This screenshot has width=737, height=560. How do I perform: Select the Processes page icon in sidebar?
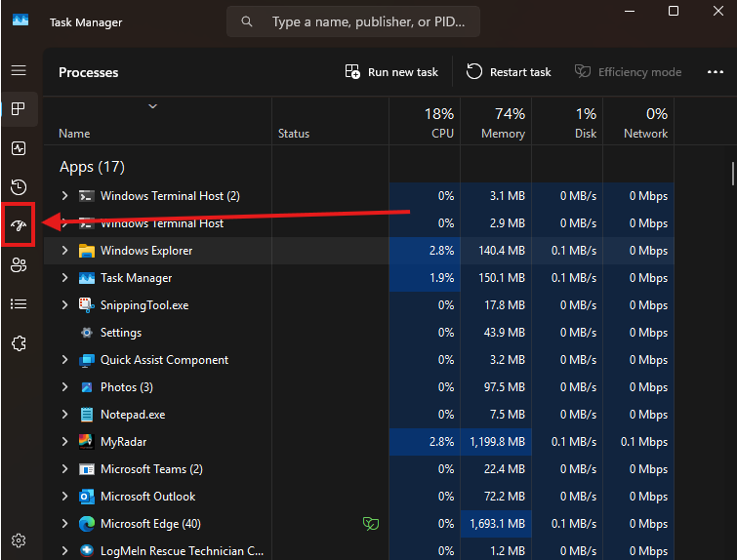pos(19,109)
